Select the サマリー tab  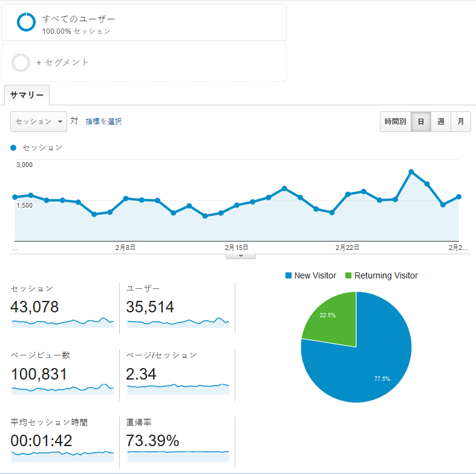click(27, 95)
